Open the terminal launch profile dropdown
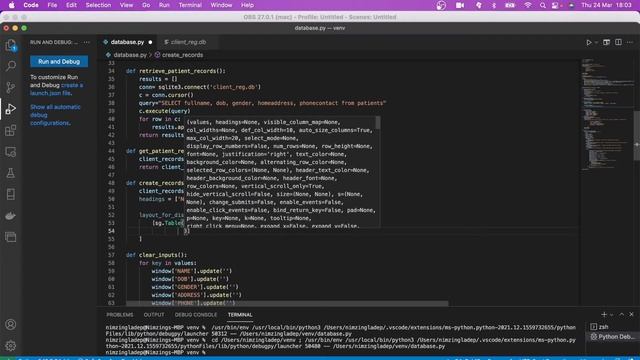The width and height of the screenshot is (640, 360). [611, 315]
